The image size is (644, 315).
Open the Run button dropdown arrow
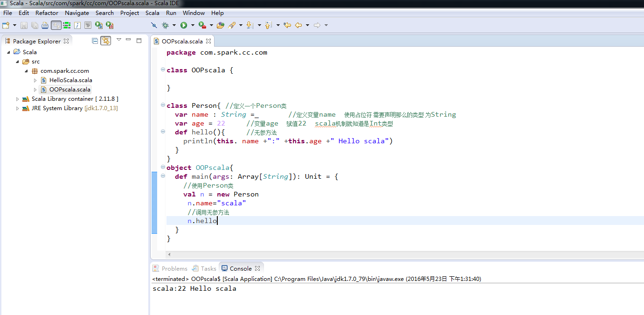coord(192,25)
